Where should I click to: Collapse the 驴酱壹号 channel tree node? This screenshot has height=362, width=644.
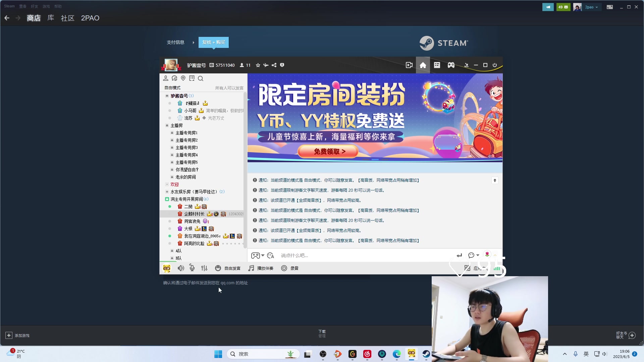click(167, 96)
